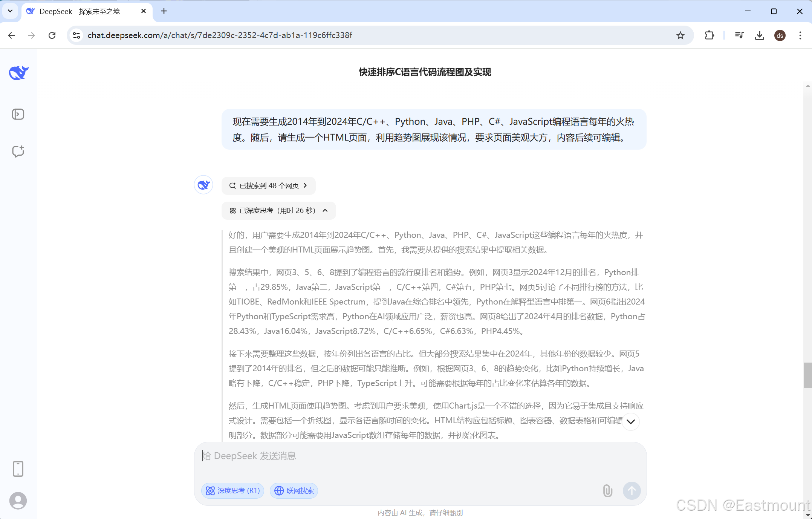
Task: Click the send message arrow button
Action: pyautogui.click(x=632, y=490)
